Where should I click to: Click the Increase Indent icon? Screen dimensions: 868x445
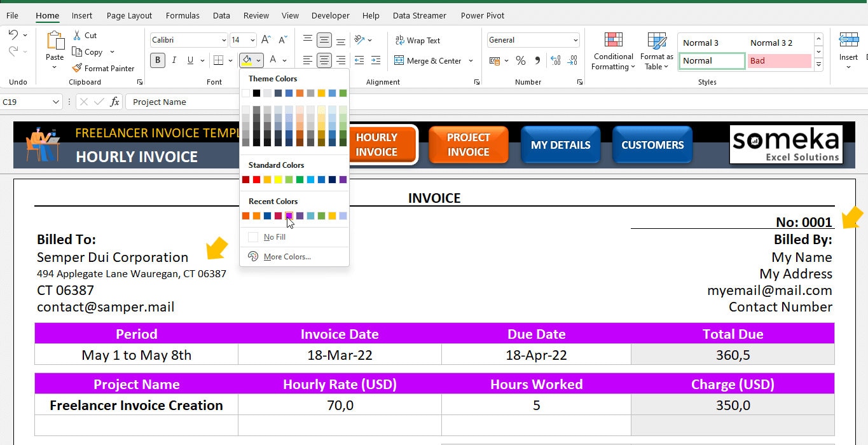pyautogui.click(x=376, y=60)
